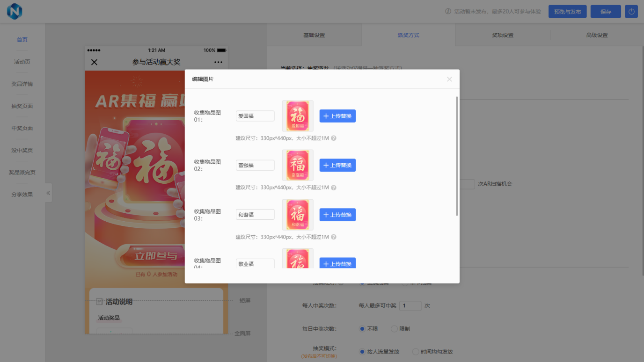Collapse the left sidebar with the « arrow
Viewport: 644px width, 362px height.
(48, 192)
